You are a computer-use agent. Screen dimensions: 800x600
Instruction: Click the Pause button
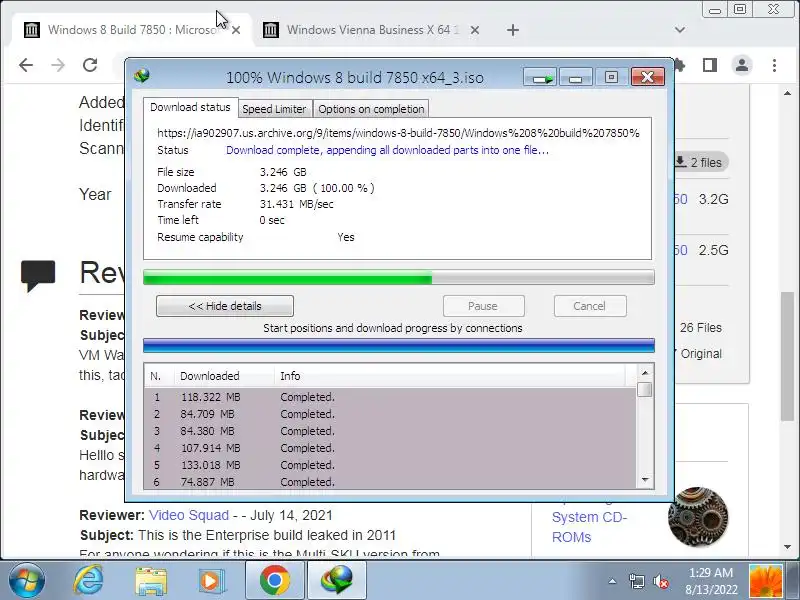click(x=483, y=306)
